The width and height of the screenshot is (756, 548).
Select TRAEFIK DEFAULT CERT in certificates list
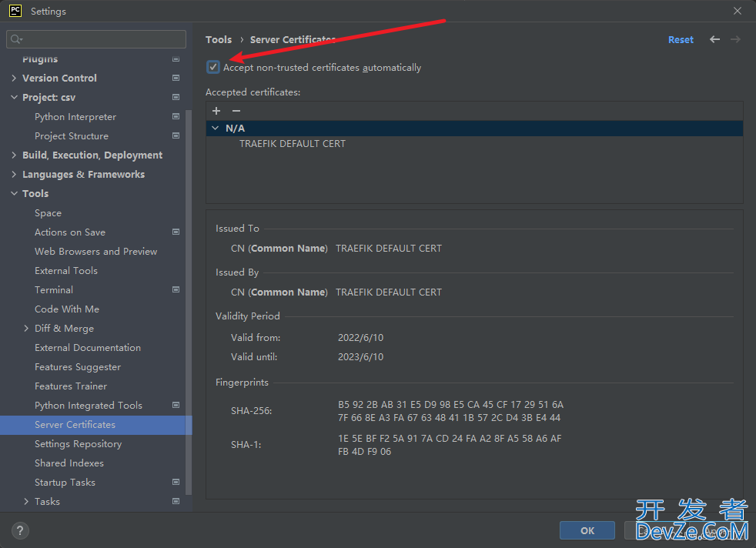click(293, 144)
